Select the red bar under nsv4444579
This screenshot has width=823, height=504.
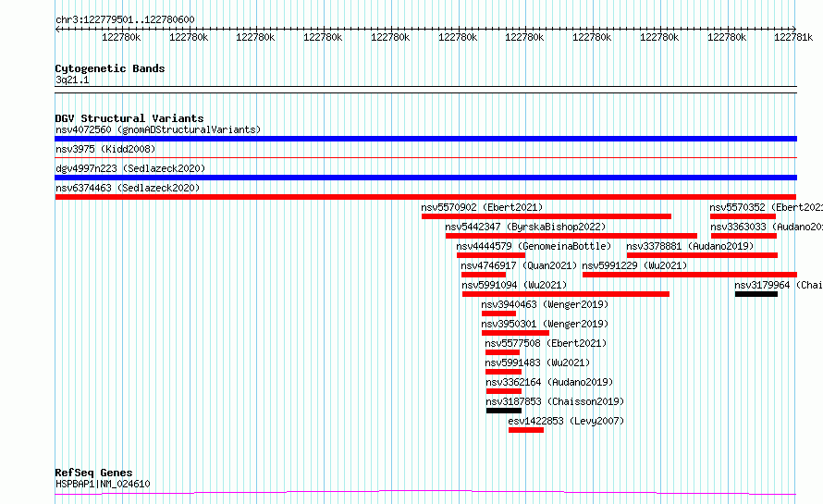point(491,255)
